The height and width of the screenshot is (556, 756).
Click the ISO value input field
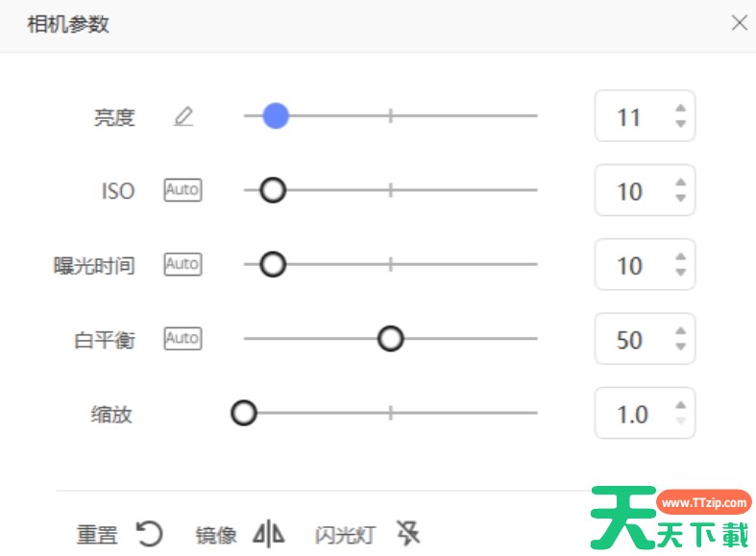point(630,191)
